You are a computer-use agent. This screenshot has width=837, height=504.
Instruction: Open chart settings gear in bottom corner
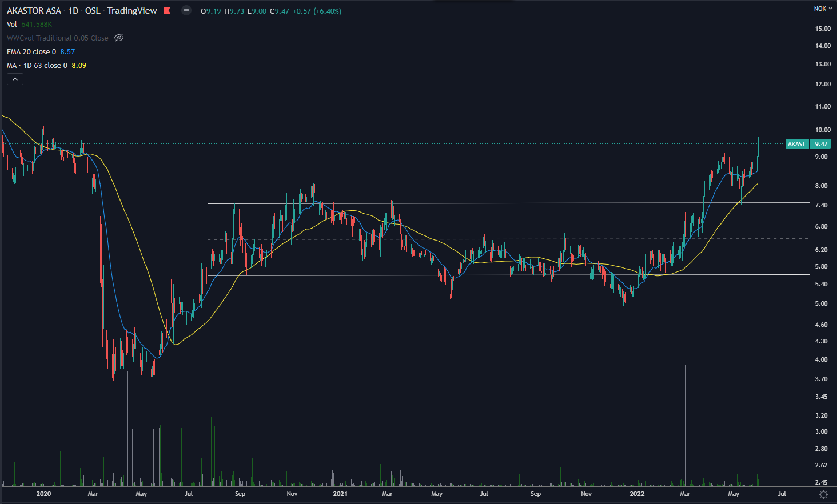coord(823,494)
